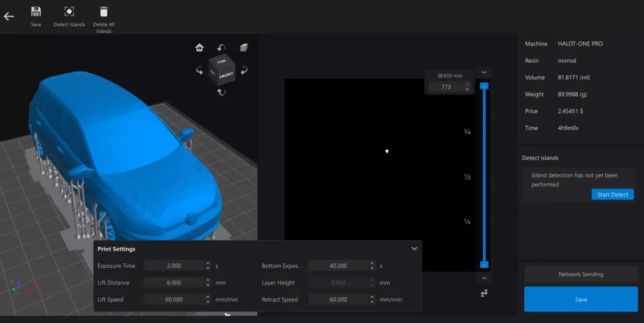Change Retract Speed with its stepper arrows
This screenshot has width=644, height=323.
pos(372,299)
